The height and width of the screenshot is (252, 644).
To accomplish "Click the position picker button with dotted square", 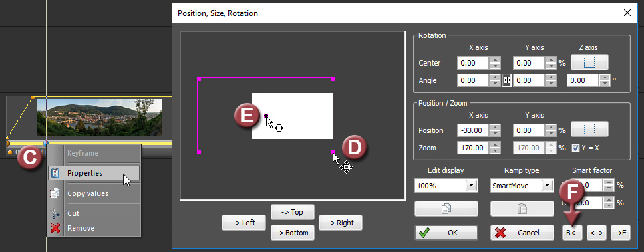I will 589,130.
